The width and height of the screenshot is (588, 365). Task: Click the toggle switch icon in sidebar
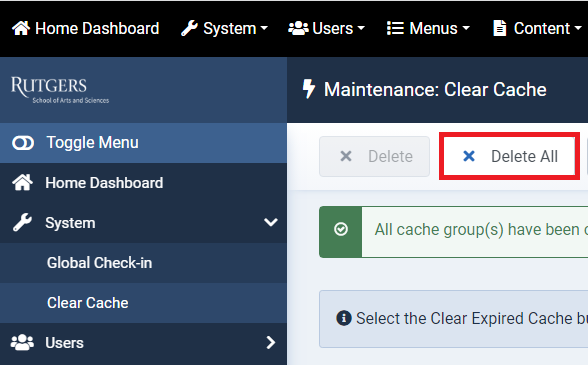[x=23, y=143]
